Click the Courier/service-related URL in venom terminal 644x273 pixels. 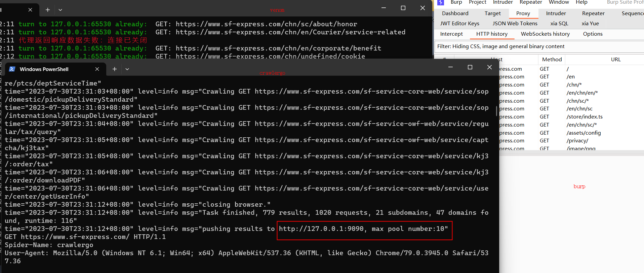coord(290,32)
